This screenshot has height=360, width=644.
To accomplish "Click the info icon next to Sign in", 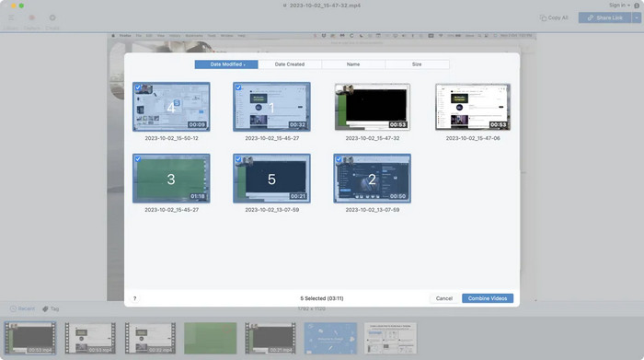I will [x=637, y=6].
